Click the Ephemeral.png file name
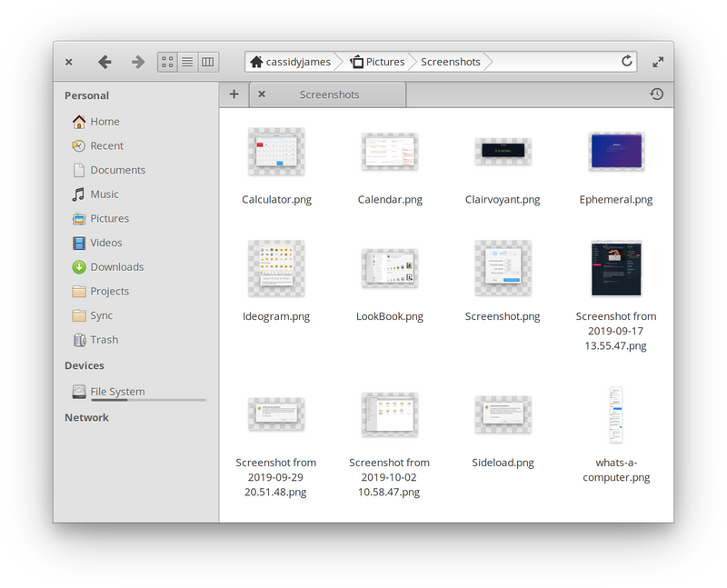This screenshot has width=727, height=588. pos(616,199)
